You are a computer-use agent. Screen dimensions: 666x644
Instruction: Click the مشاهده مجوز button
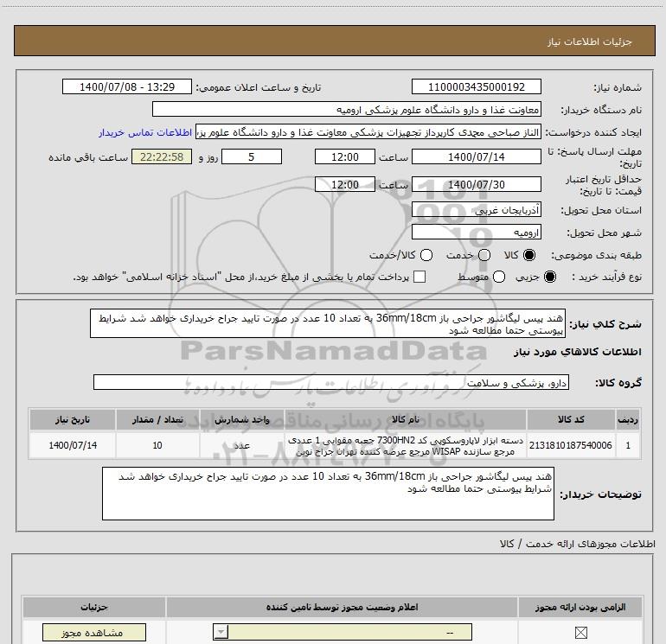[x=82, y=634]
